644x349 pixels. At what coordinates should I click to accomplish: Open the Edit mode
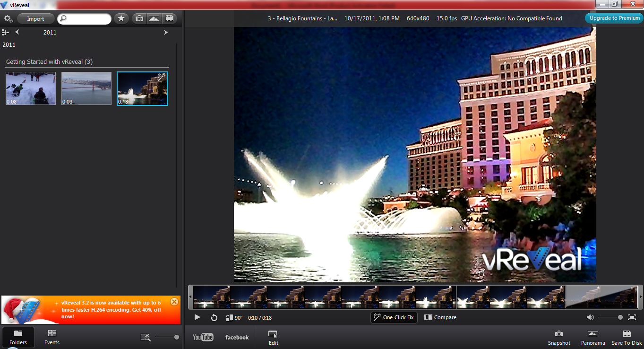click(273, 338)
